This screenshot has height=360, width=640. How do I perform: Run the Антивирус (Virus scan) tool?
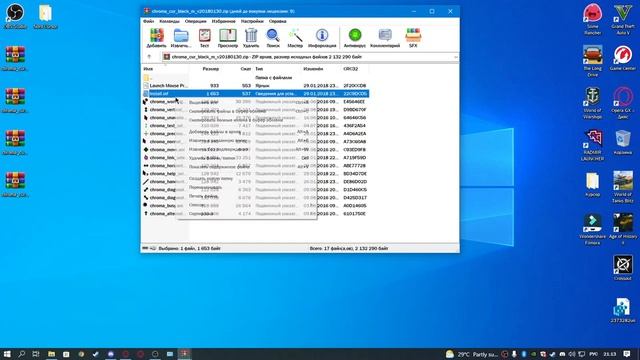pos(355,38)
